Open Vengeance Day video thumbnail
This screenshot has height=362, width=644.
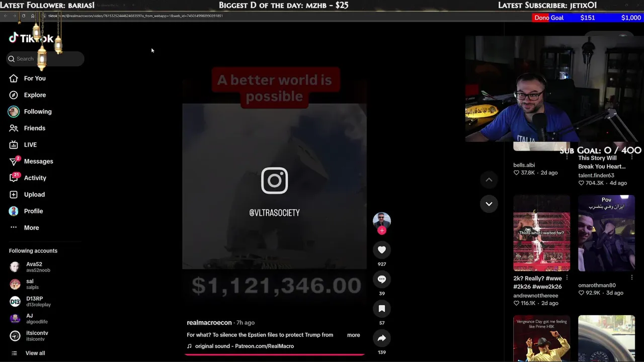pos(542,338)
